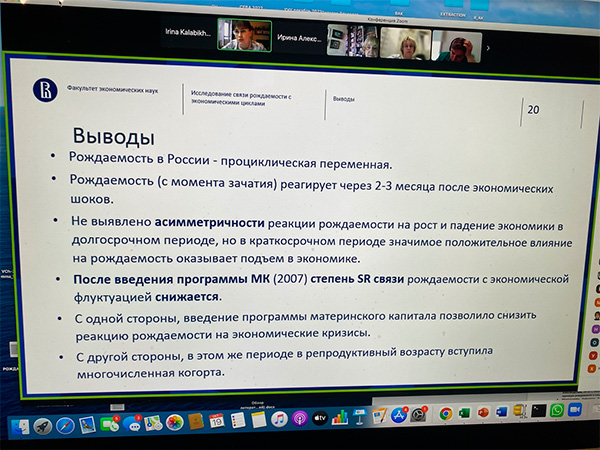Image resolution: width=600 pixels, height=450 pixels.
Task: Open the Photos app icon
Action: coord(174,422)
